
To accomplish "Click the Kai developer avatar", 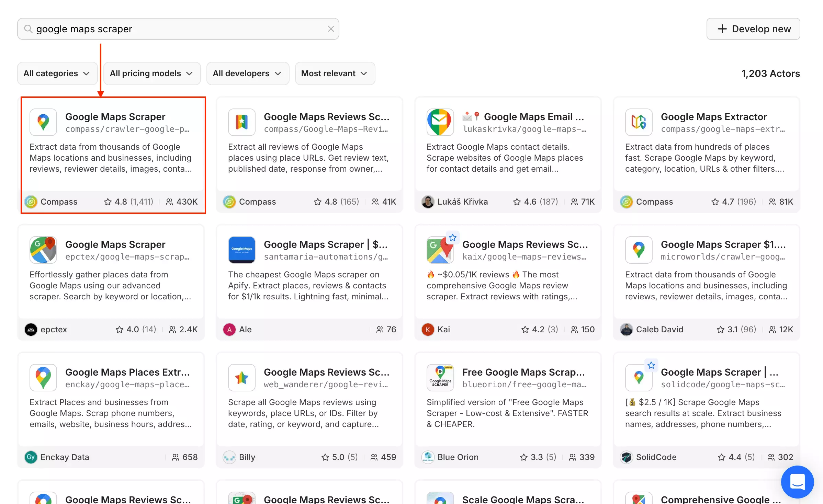I will 428,330.
